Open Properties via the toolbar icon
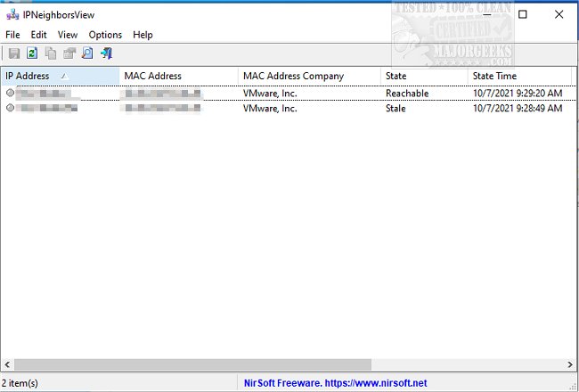This screenshot has width=579, height=392. click(69, 53)
